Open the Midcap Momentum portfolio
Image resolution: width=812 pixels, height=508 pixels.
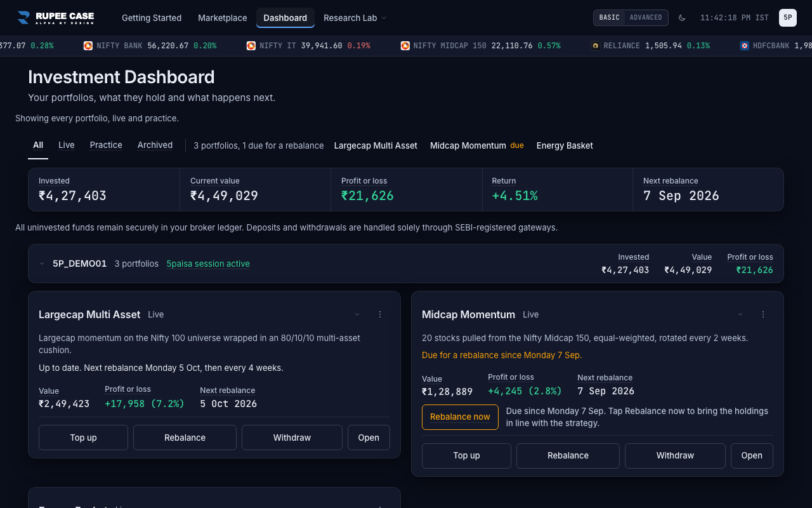click(x=752, y=455)
